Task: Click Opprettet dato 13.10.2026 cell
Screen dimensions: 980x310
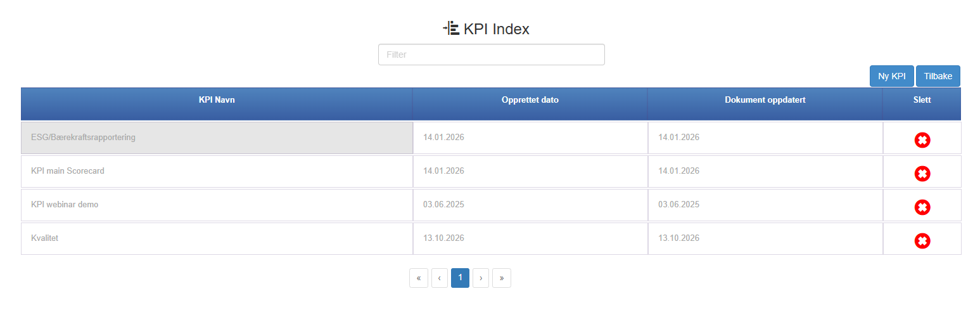Action: (530, 238)
